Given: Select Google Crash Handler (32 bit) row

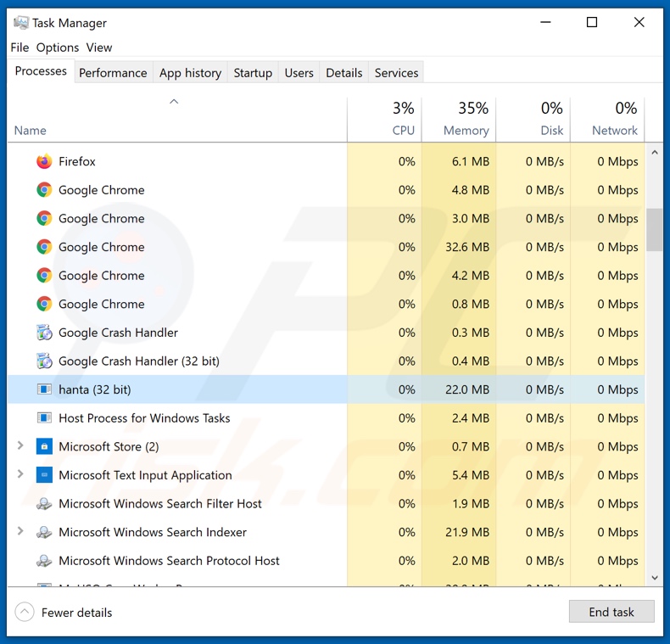Looking at the screenshot, I should 326,361.
